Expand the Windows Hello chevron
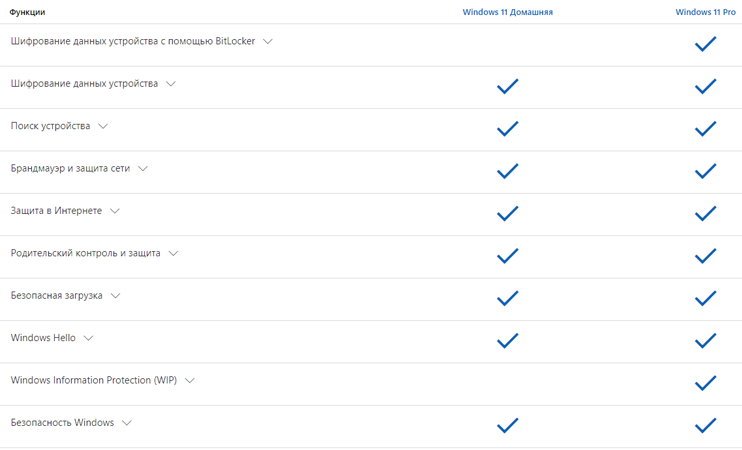The image size is (742, 450). tap(88, 338)
